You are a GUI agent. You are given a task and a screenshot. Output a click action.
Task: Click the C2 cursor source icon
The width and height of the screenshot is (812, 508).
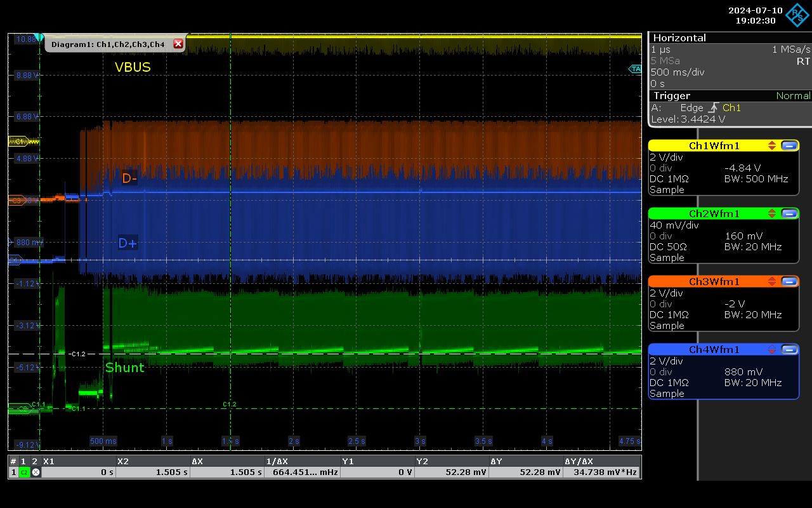24,472
